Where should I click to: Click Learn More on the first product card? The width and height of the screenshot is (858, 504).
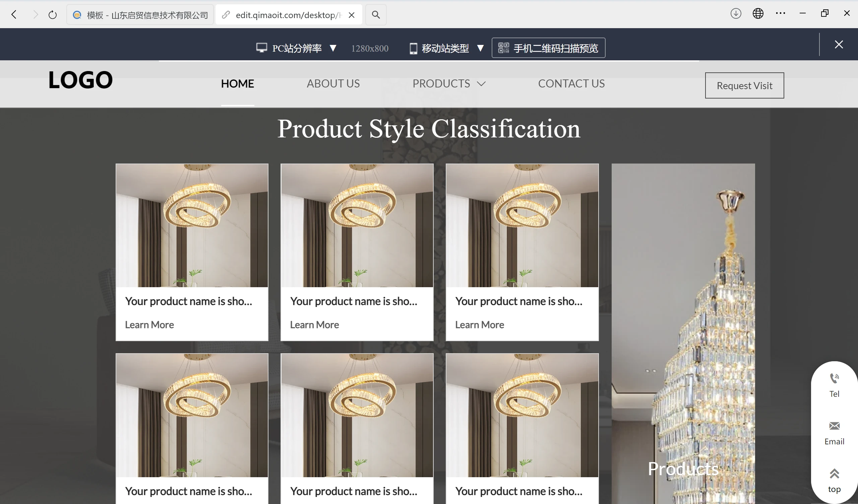[x=149, y=324]
